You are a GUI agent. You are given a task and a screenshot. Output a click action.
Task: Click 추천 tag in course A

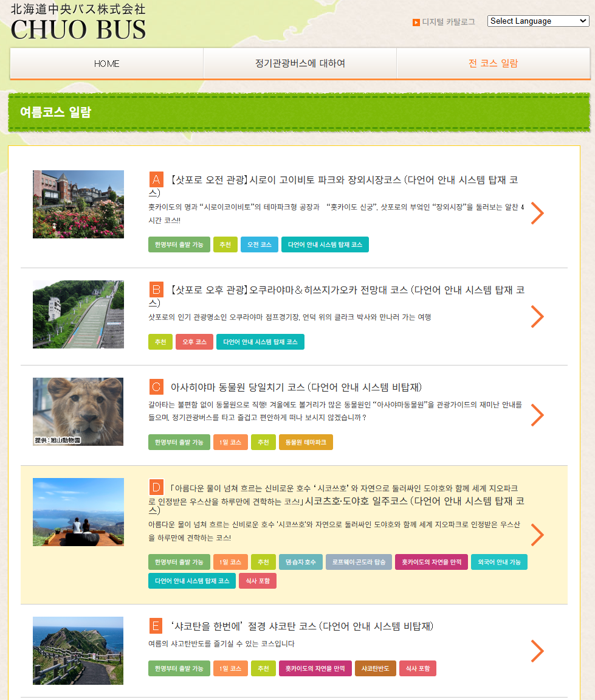[225, 244]
